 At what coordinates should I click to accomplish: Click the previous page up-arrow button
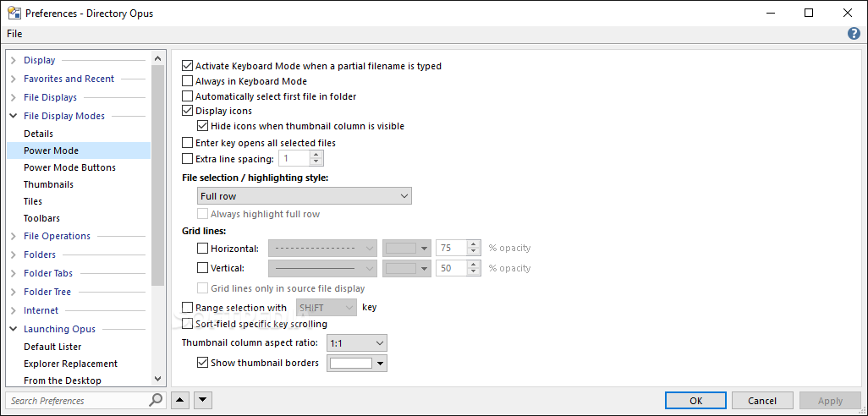pyautogui.click(x=180, y=400)
